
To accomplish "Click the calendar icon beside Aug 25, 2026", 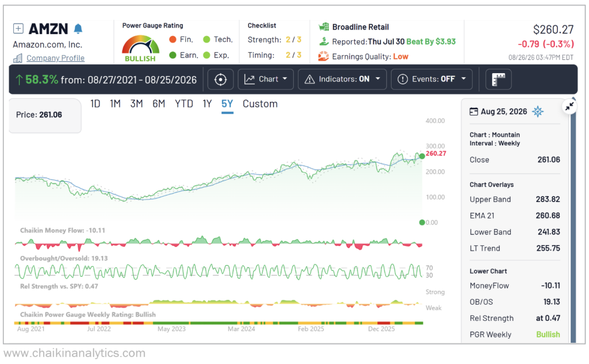I will coord(474,112).
